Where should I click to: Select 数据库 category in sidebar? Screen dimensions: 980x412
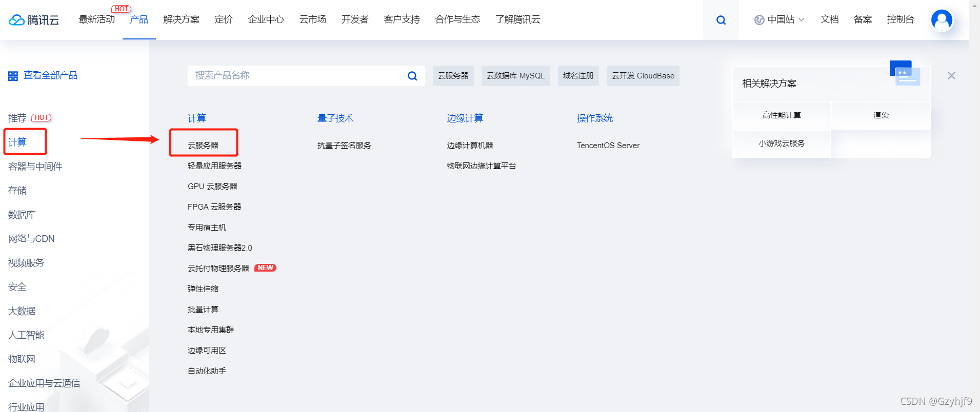tap(22, 215)
